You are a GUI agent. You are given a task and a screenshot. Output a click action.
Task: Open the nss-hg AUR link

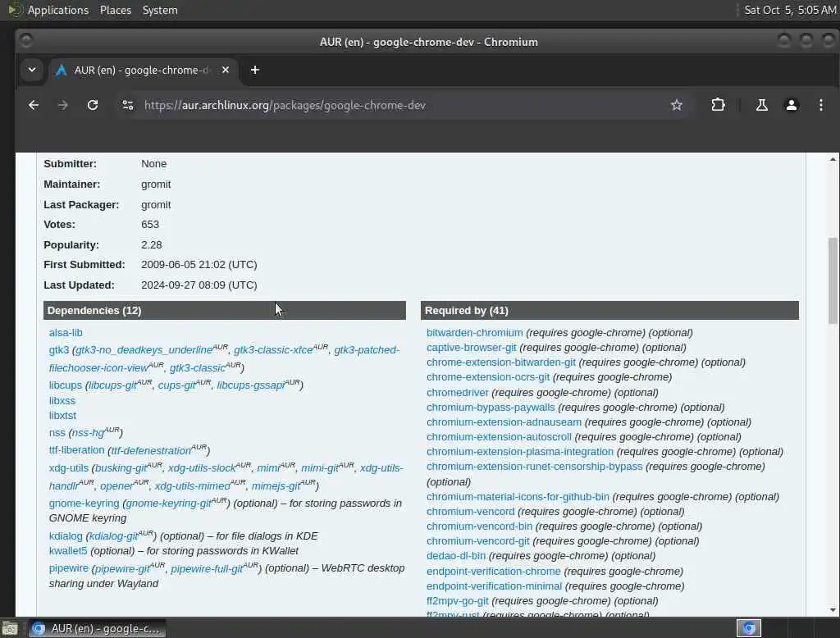(88, 433)
